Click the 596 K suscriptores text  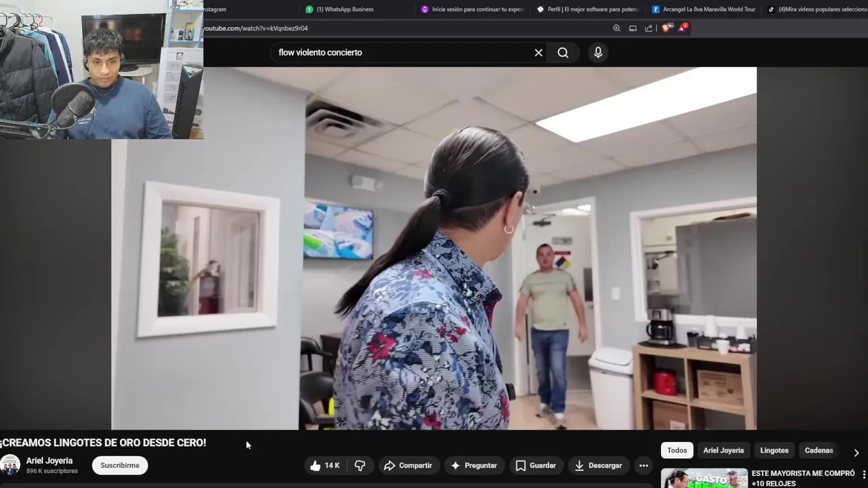(52, 471)
